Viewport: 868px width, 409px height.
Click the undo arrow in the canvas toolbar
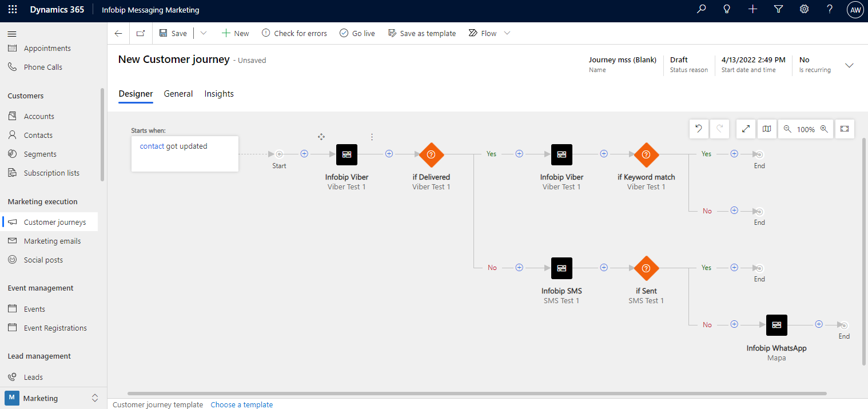pyautogui.click(x=698, y=129)
